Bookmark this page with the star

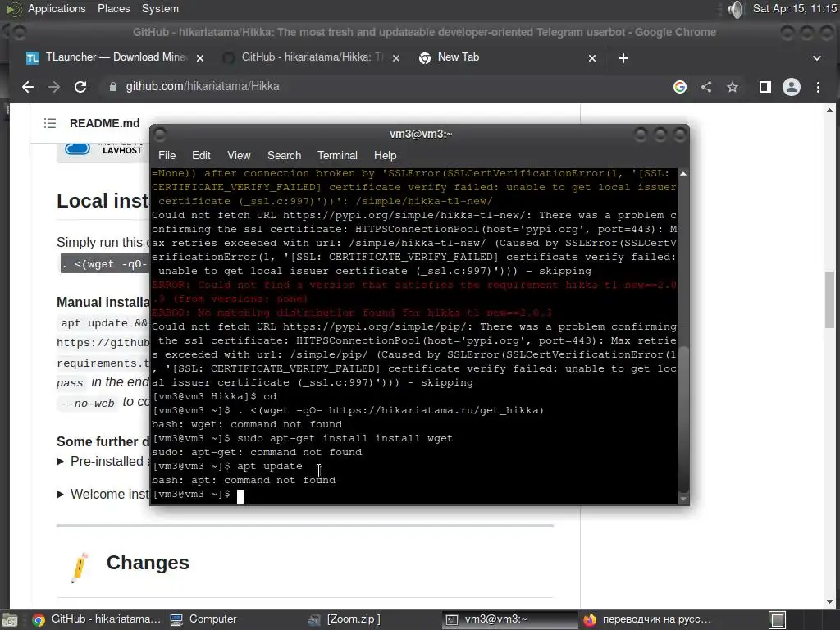point(733,87)
